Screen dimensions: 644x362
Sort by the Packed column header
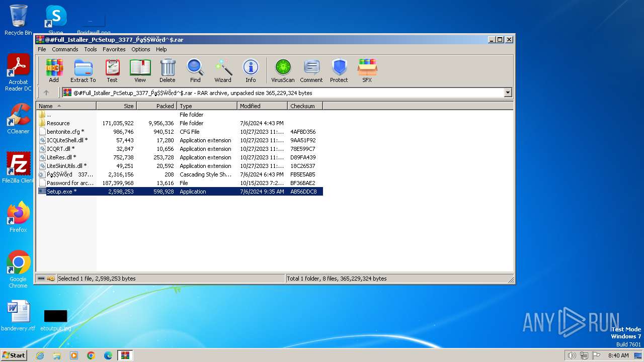(x=156, y=106)
